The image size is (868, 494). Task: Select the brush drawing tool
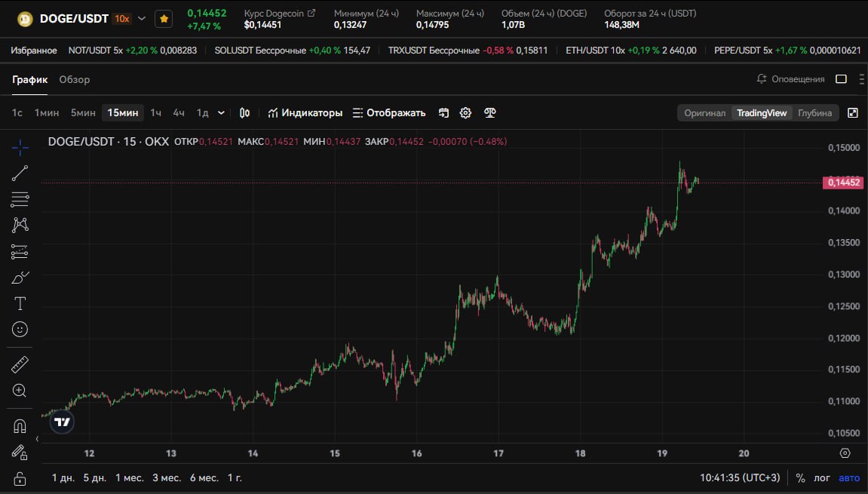point(20,278)
